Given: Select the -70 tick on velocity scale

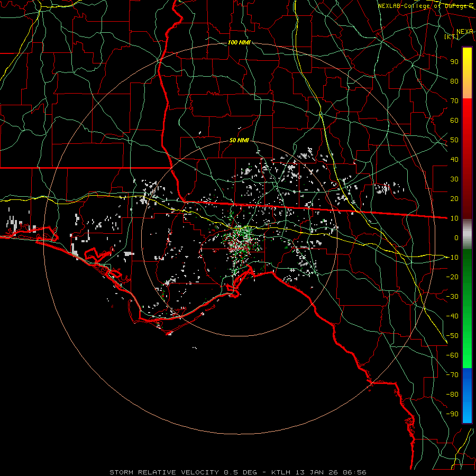Looking at the screenshot, I should pos(452,375).
